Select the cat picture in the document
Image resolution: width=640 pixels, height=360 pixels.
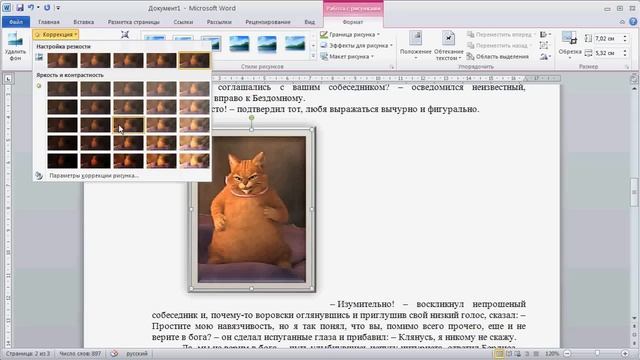(x=251, y=209)
